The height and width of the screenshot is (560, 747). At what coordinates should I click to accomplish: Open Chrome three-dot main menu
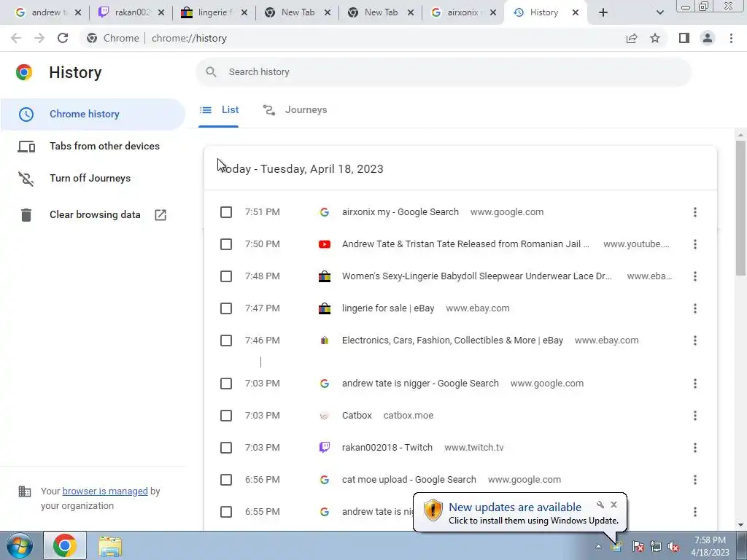[x=731, y=38]
